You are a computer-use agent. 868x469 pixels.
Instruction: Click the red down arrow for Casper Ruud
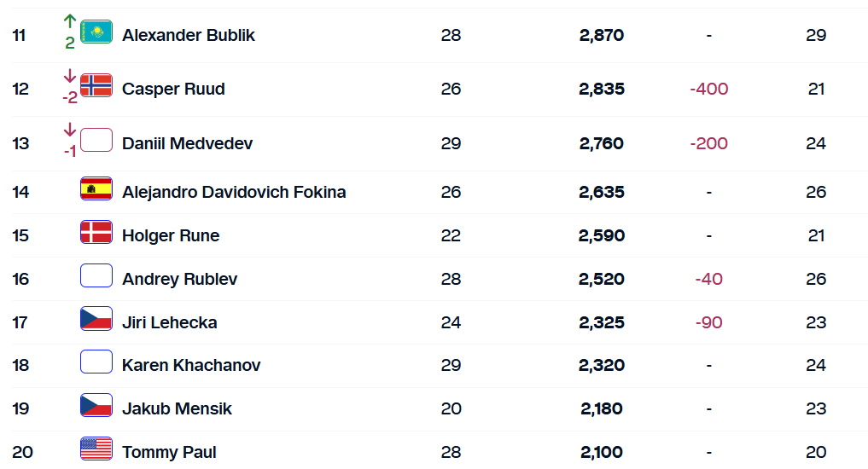pos(70,76)
